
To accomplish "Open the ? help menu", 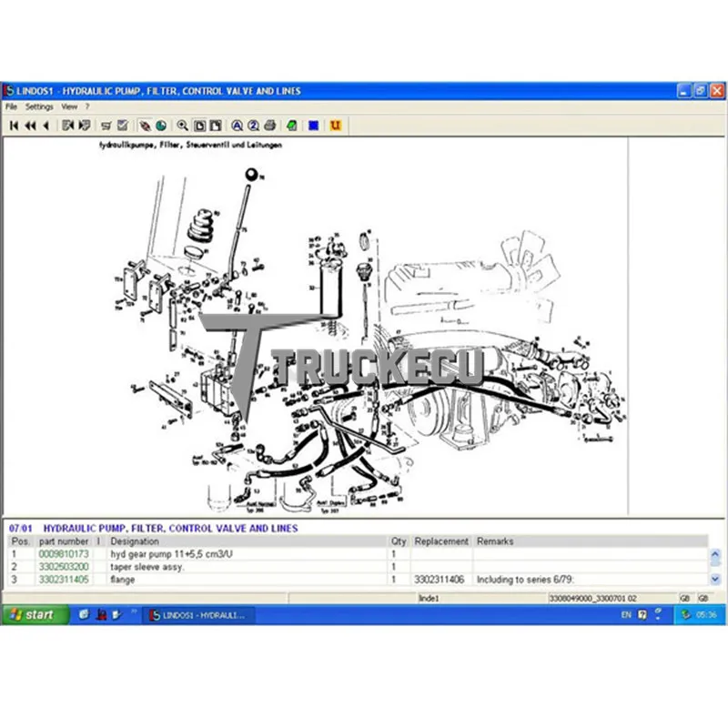I will point(86,106).
